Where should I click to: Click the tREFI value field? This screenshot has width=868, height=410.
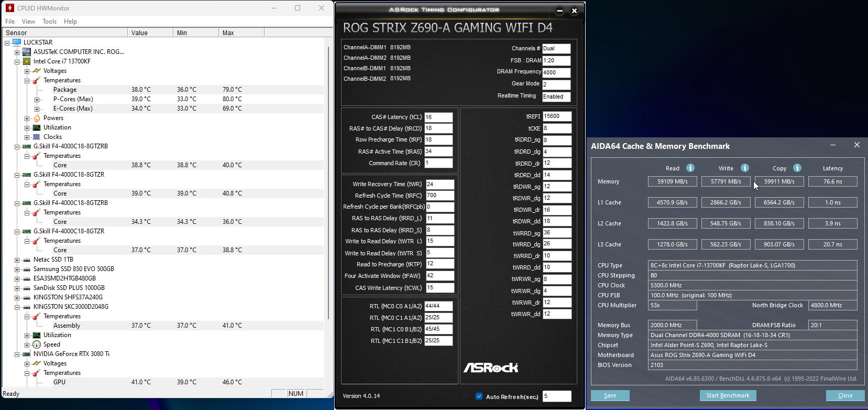pyautogui.click(x=557, y=116)
